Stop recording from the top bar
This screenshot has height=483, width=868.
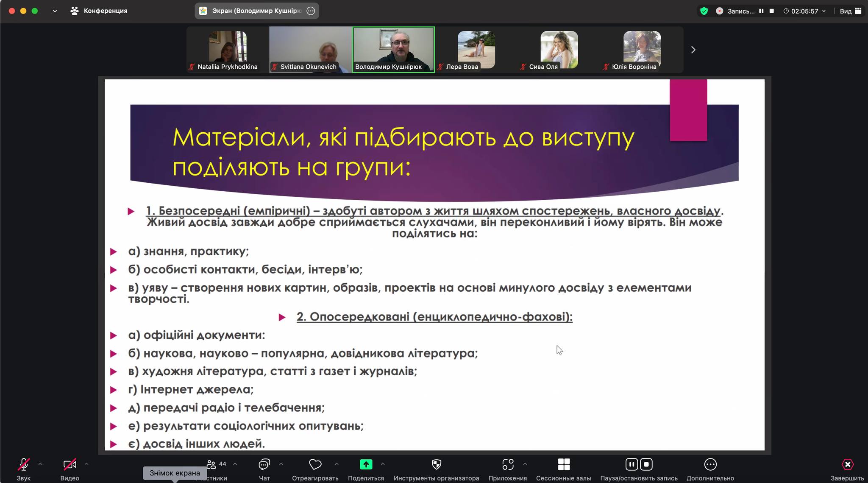(x=772, y=11)
